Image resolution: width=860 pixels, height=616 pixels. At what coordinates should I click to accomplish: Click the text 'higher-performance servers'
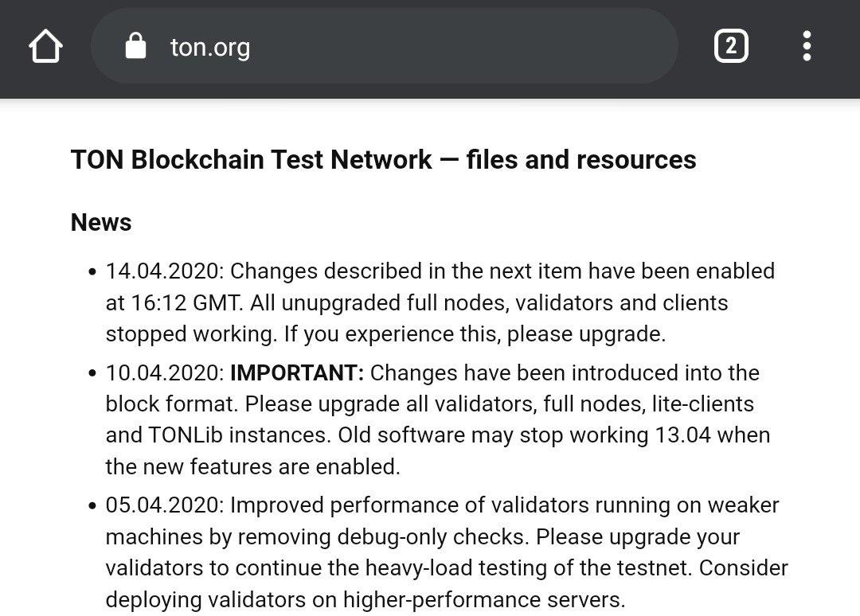[484, 600]
